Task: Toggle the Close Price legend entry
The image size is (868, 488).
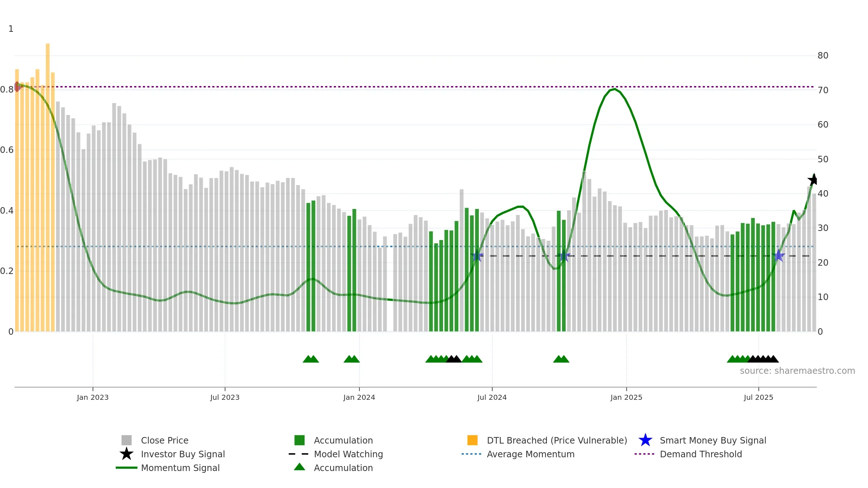Action: click(165, 440)
